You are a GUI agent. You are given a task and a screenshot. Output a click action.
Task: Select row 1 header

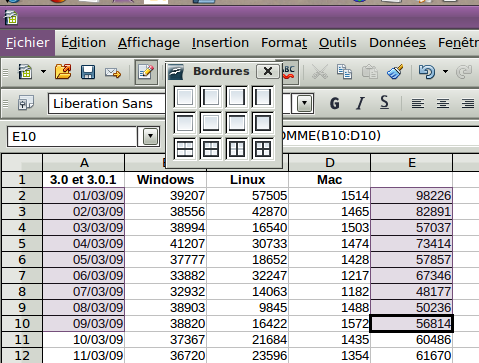22,180
